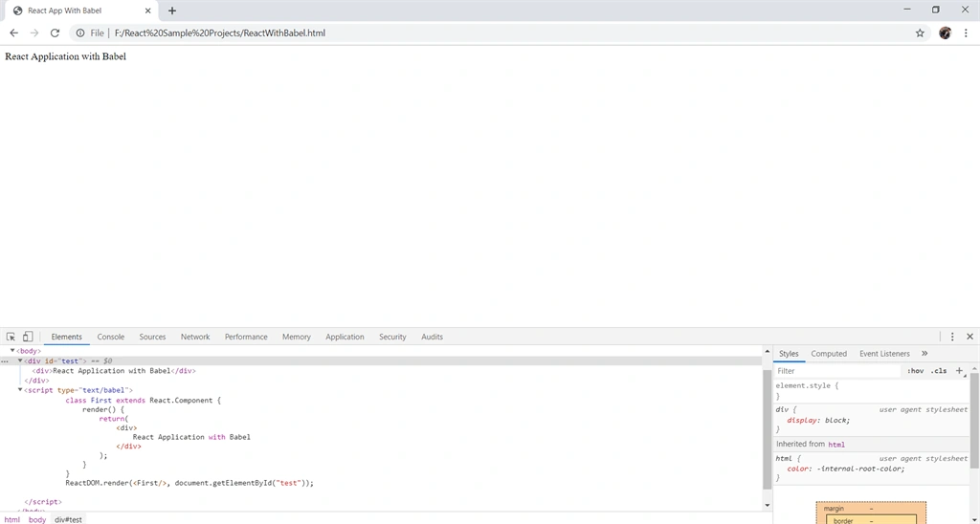This screenshot has width=980, height=524.
Task: Toggle the .cls class editor
Action: click(x=938, y=371)
